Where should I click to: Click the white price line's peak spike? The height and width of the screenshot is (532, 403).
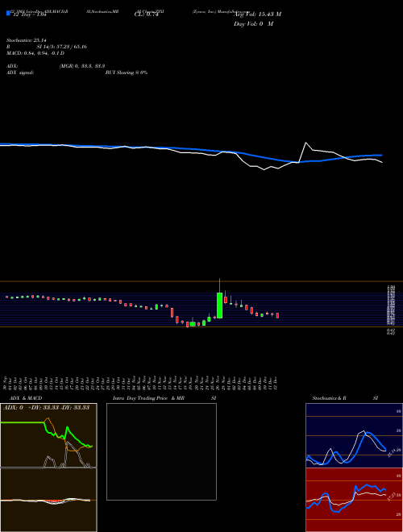306,143
